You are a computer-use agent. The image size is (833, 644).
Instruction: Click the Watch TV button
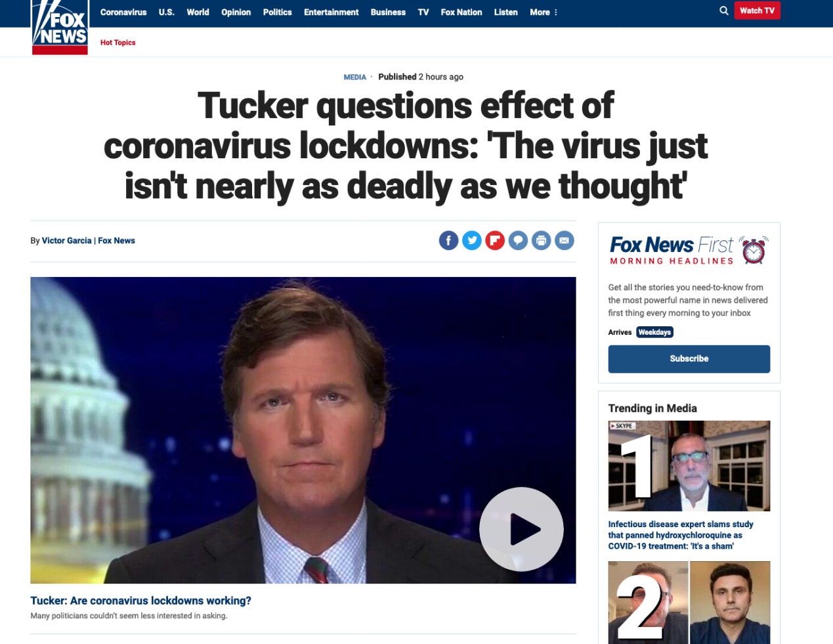pyautogui.click(x=757, y=11)
